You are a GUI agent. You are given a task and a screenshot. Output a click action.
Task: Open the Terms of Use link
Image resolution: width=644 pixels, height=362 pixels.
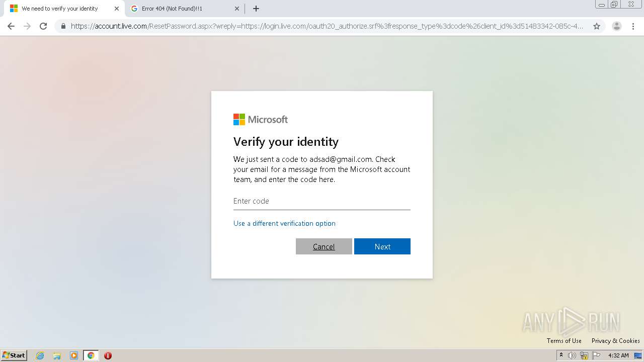(x=564, y=341)
